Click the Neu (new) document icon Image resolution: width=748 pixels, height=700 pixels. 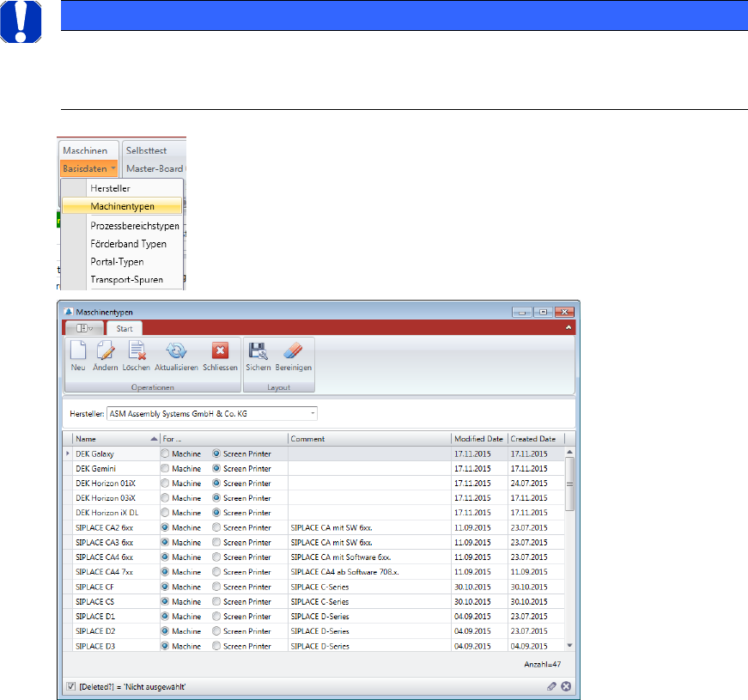78,350
